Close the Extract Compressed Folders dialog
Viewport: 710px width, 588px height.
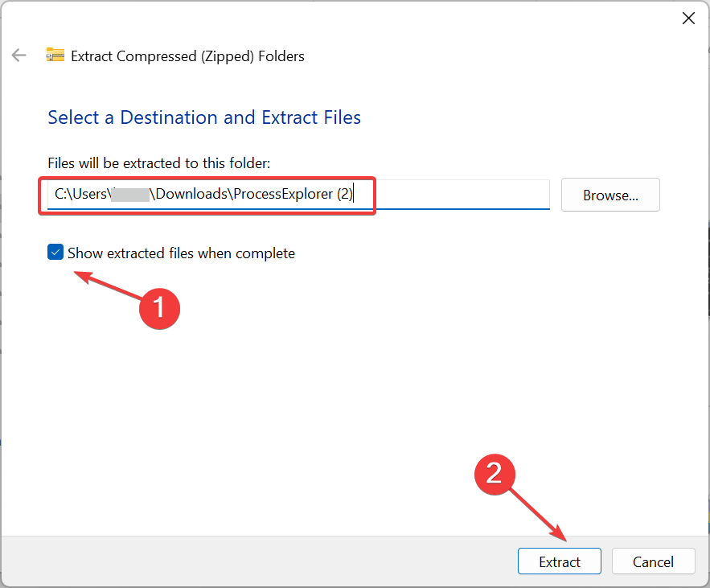click(x=688, y=19)
